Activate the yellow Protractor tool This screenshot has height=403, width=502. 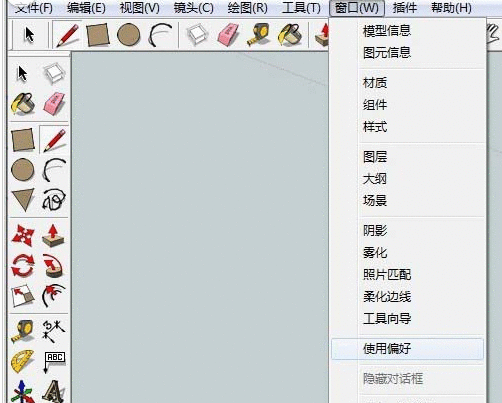tap(23, 361)
